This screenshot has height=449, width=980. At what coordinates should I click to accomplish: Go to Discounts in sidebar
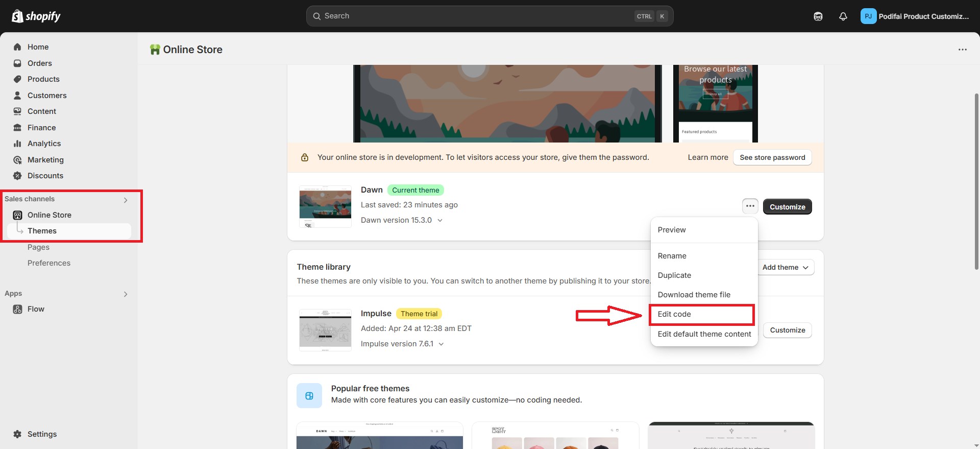(x=45, y=176)
